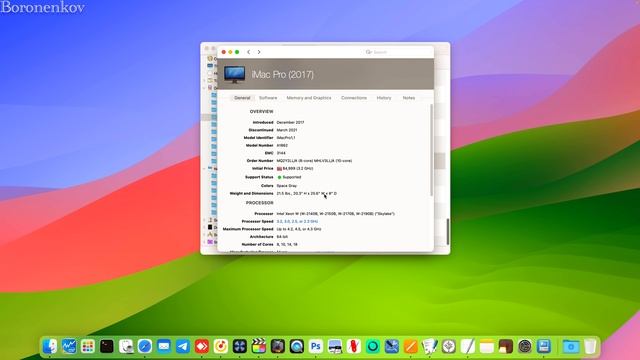The height and width of the screenshot is (360, 640).
Task: Click the Maximum Processor Speed value
Action: point(299,229)
